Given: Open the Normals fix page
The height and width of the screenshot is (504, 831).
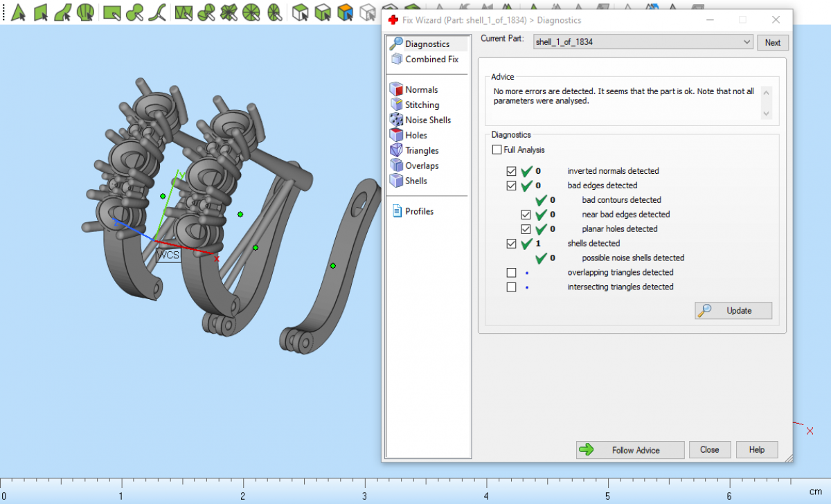Looking at the screenshot, I should [x=421, y=89].
